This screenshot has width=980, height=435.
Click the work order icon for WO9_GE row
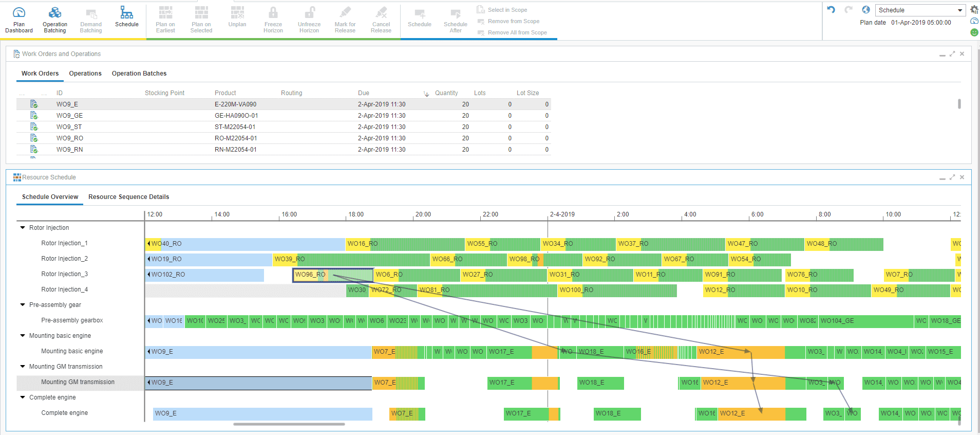tap(34, 116)
